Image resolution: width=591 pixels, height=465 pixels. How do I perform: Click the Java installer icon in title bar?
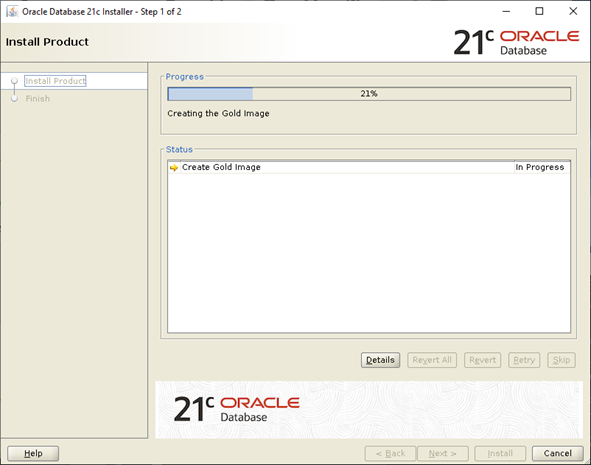pos(12,11)
